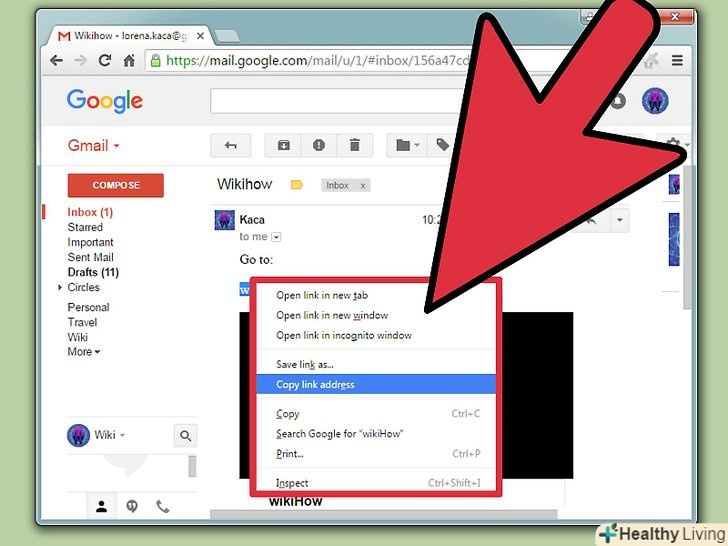Open the Travel label

coord(83,322)
